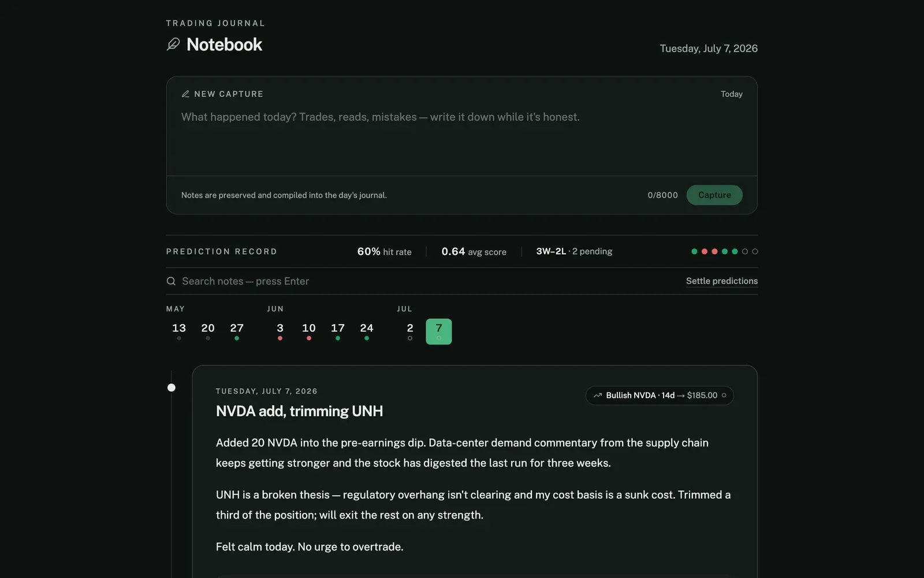Click the last hollow dot in prediction record

(x=755, y=251)
